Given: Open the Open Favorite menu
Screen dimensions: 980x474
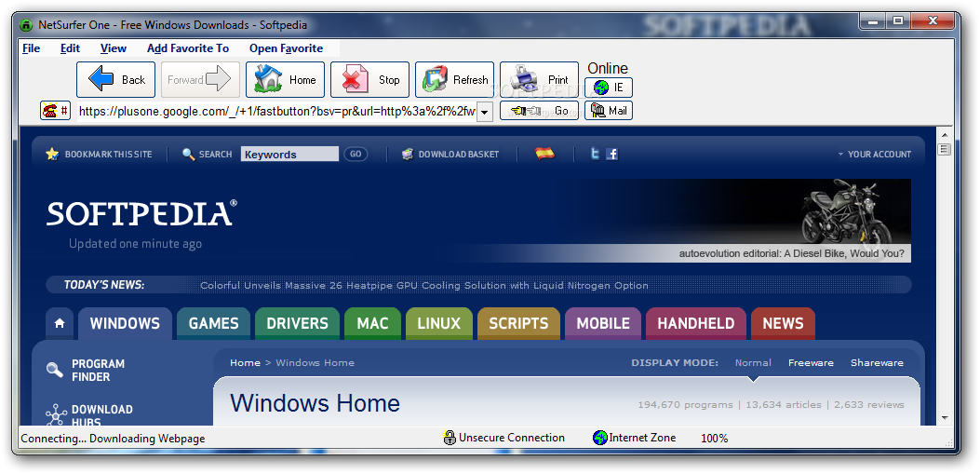Looking at the screenshot, I should point(287,48).
